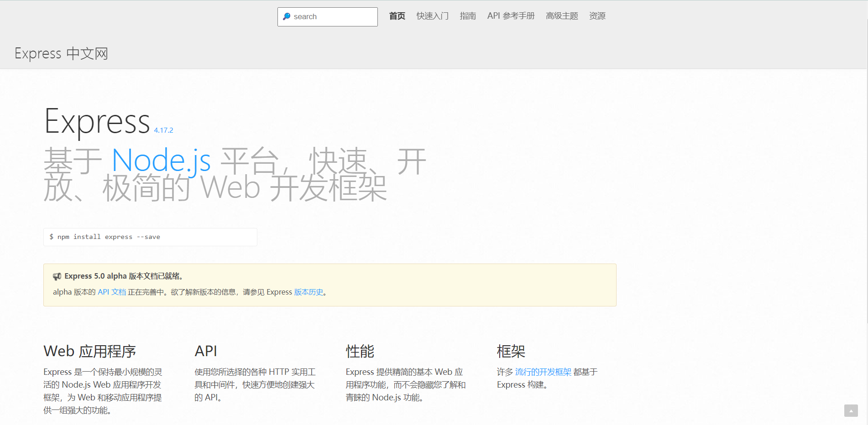This screenshot has width=868, height=425.
Task: Focus the search input field
Action: tap(328, 17)
